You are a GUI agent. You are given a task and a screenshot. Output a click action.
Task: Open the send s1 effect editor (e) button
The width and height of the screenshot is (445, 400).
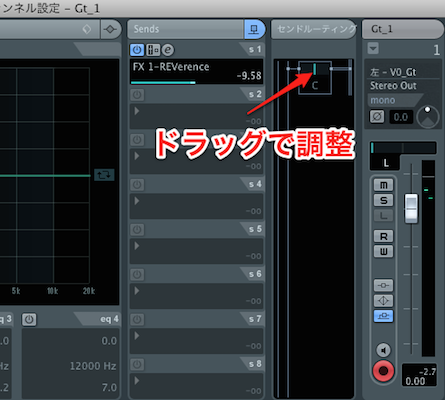(x=168, y=50)
